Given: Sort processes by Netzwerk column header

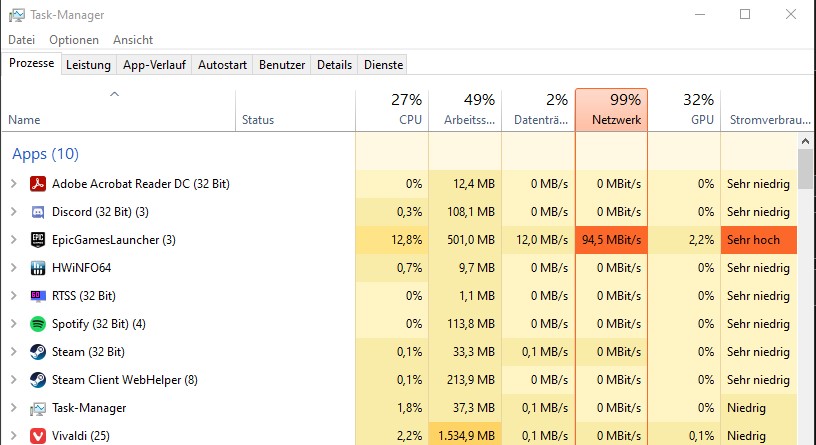Looking at the screenshot, I should [x=611, y=110].
